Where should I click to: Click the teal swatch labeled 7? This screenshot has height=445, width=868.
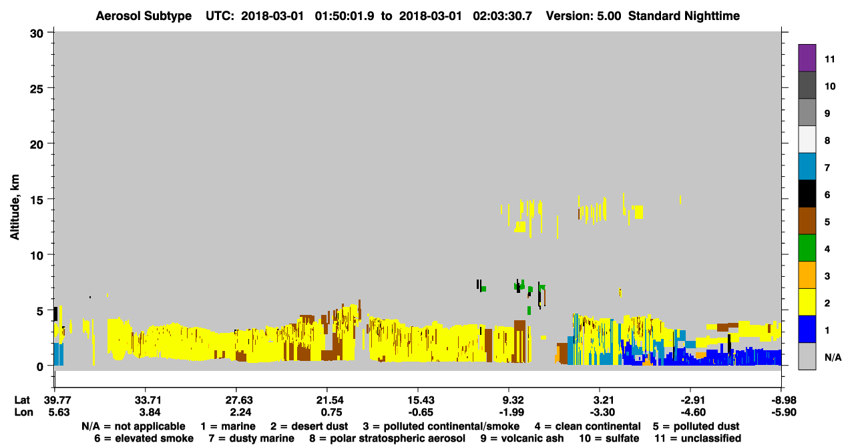pyautogui.click(x=807, y=167)
